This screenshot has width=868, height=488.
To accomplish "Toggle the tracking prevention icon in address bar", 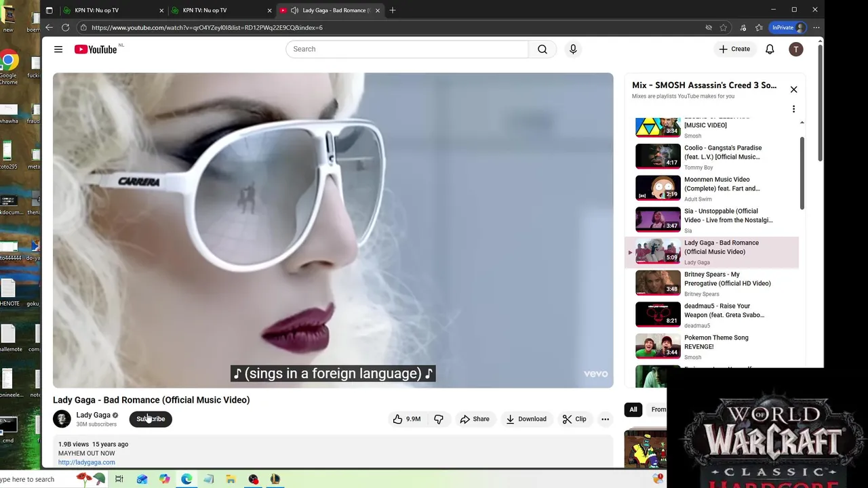I will [x=709, y=28].
